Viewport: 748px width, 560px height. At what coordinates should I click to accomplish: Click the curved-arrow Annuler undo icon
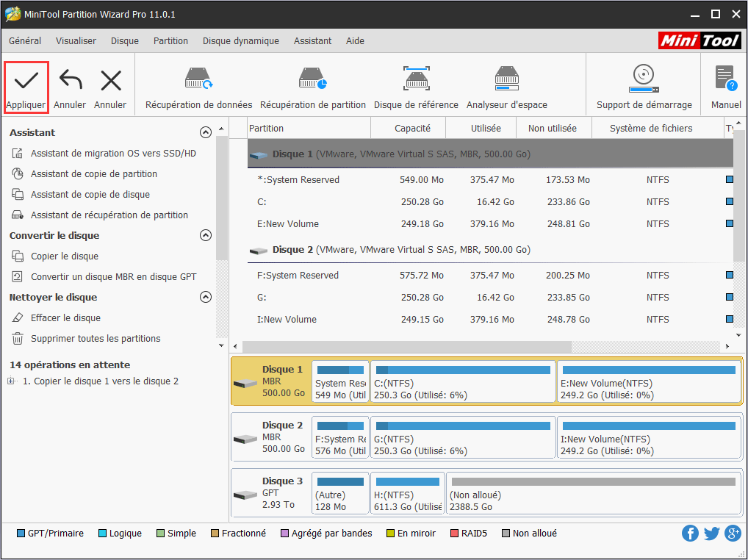(x=70, y=80)
